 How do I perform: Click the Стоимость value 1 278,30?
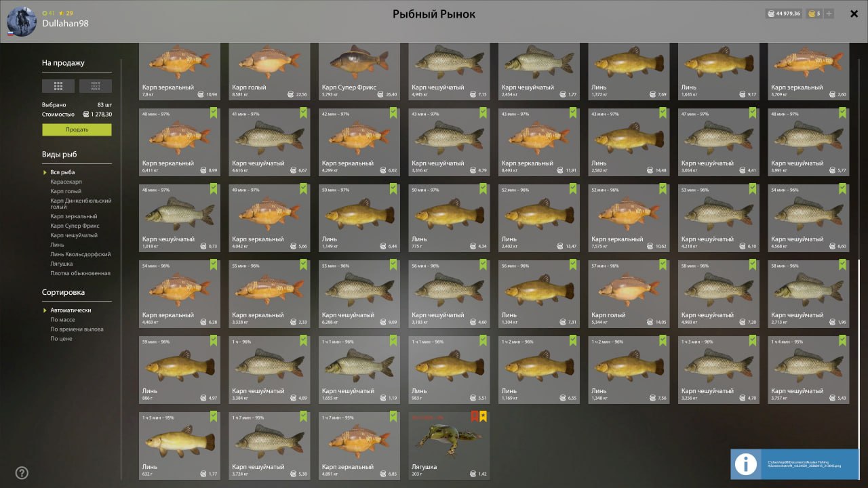[101, 115]
